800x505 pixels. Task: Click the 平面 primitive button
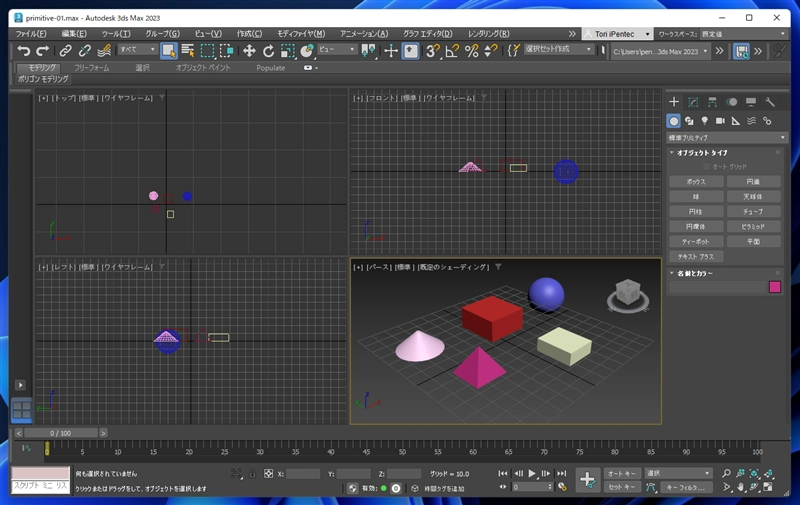pos(754,241)
